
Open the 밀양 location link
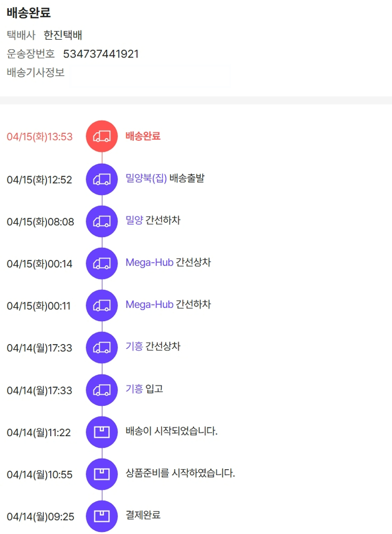(x=134, y=220)
